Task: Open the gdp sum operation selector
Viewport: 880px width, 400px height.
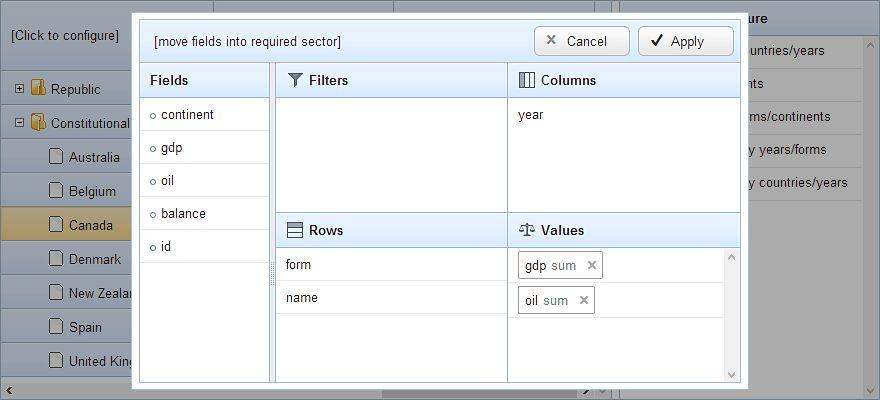Action: (x=564, y=265)
